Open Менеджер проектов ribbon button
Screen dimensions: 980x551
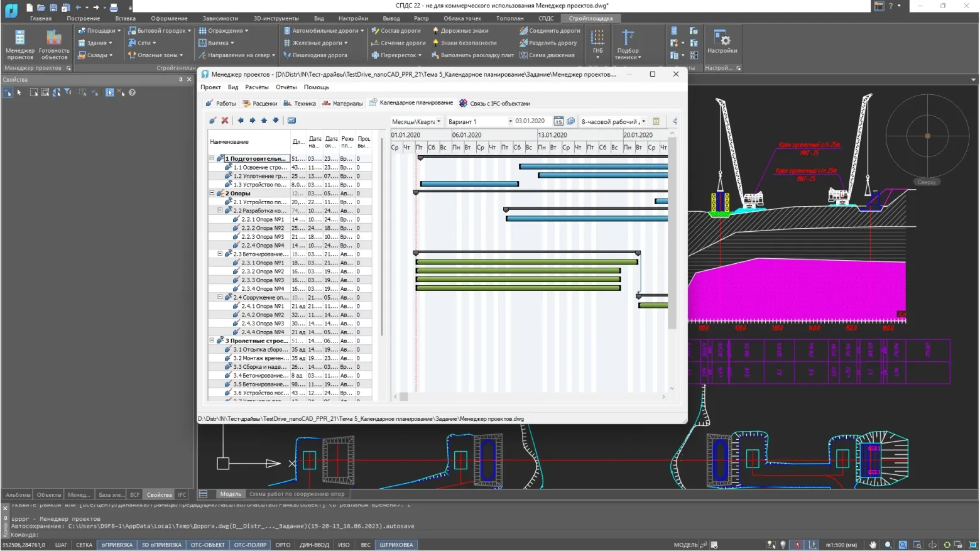20,43
